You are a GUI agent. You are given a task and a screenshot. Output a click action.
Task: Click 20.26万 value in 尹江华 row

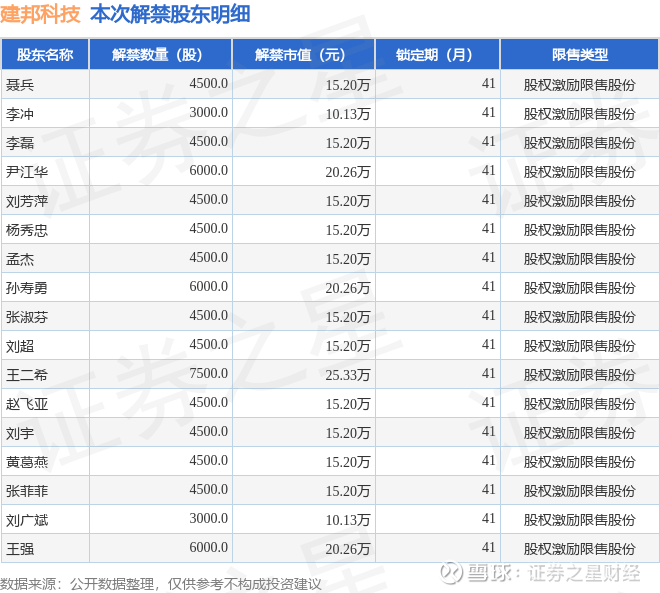click(348, 172)
